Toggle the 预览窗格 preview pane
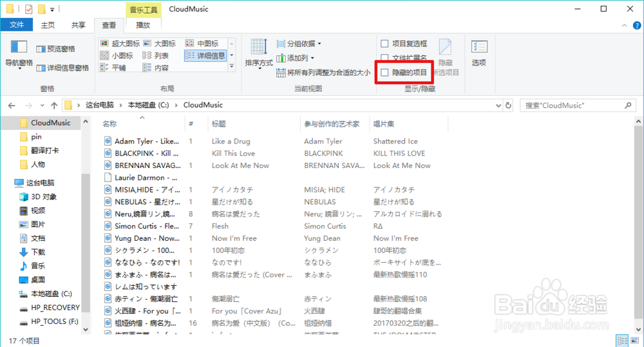Viewport: 644px width, 347px height. pos(56,49)
